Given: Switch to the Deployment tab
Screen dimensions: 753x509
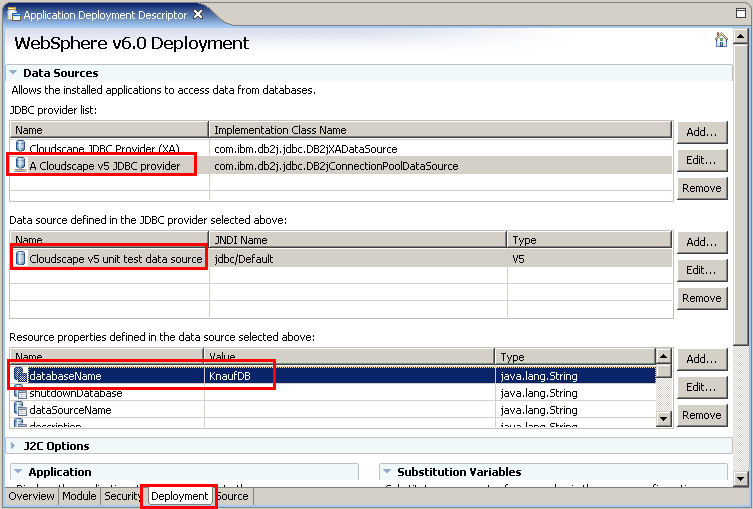Looking at the screenshot, I should click(x=180, y=496).
